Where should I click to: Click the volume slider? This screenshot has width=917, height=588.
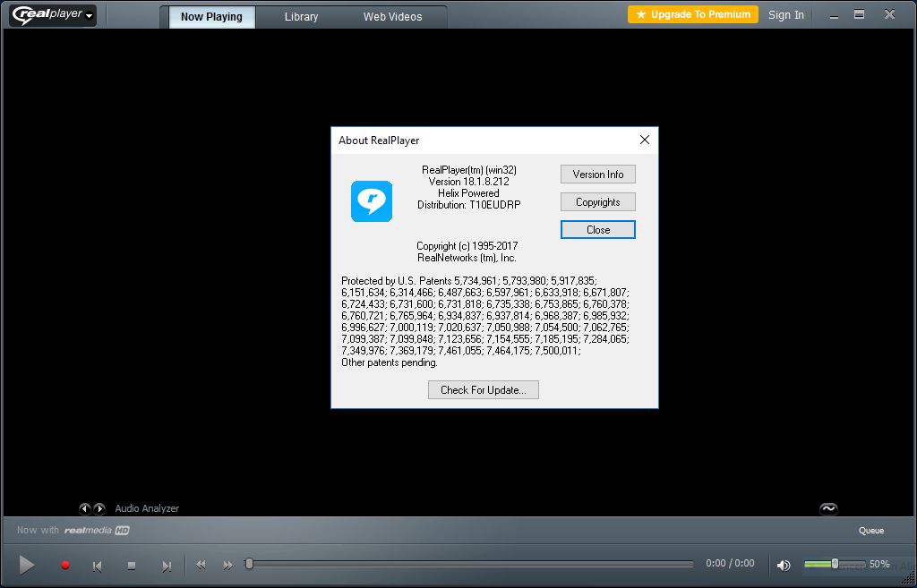pos(835,564)
